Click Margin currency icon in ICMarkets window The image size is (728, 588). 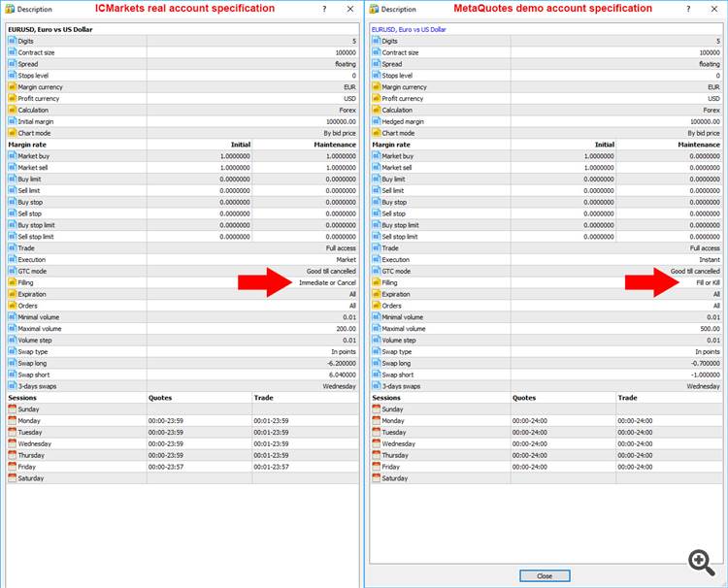12,86
